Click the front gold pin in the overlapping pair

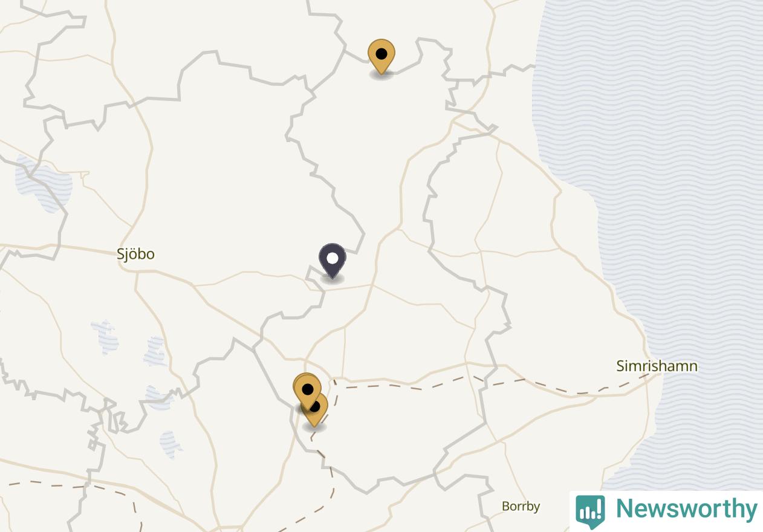(x=307, y=391)
